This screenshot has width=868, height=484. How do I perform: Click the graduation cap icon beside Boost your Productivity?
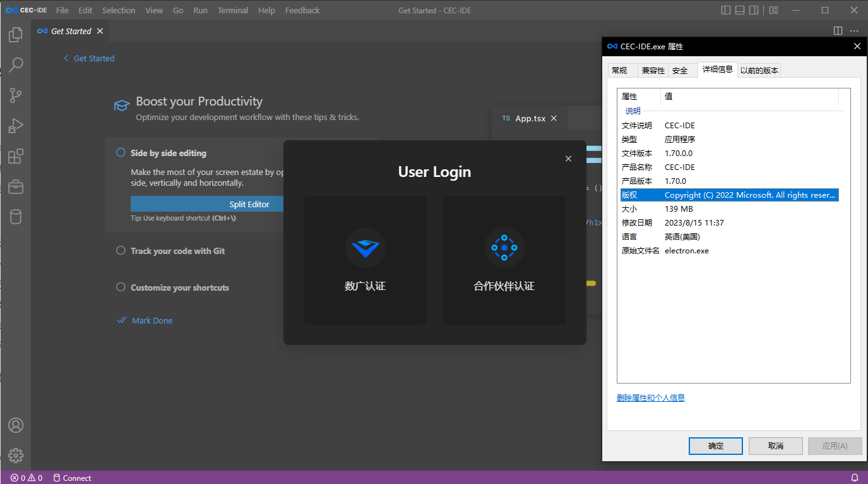click(122, 106)
